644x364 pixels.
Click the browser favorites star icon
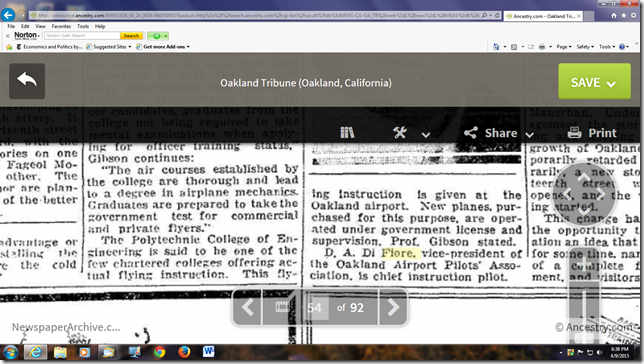click(x=623, y=15)
